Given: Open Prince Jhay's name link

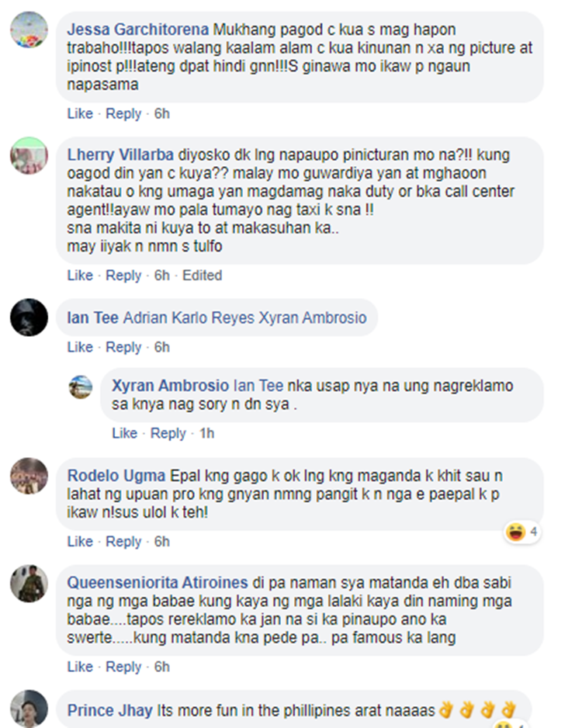Looking at the screenshot, I should click(110, 710).
